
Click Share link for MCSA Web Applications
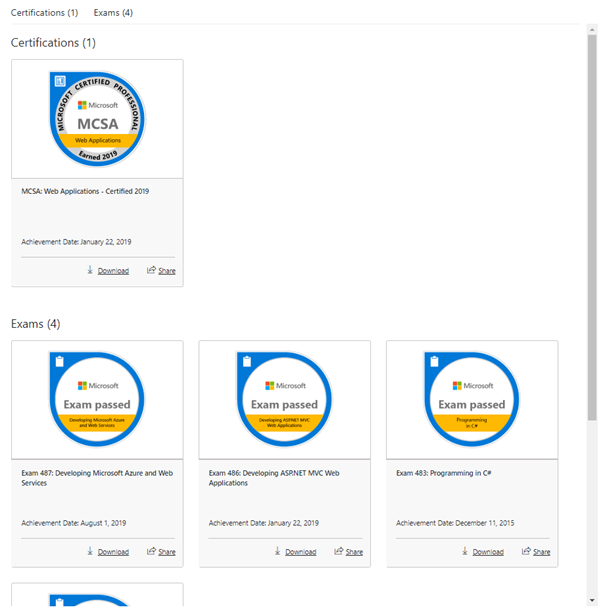(167, 271)
